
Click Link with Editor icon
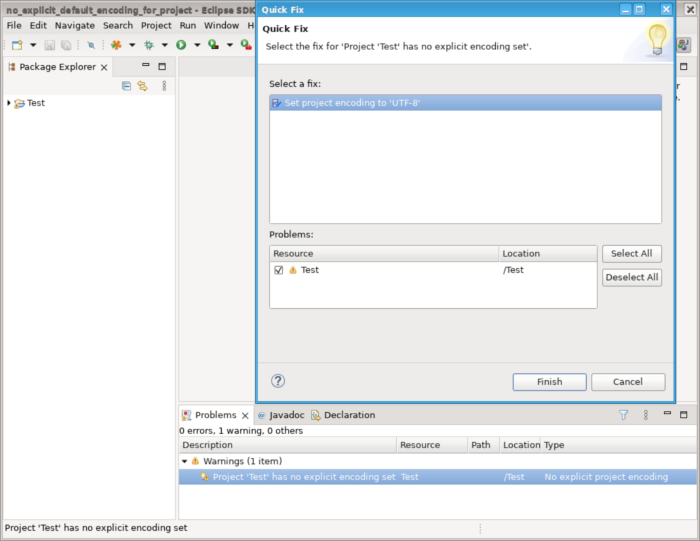[142, 86]
